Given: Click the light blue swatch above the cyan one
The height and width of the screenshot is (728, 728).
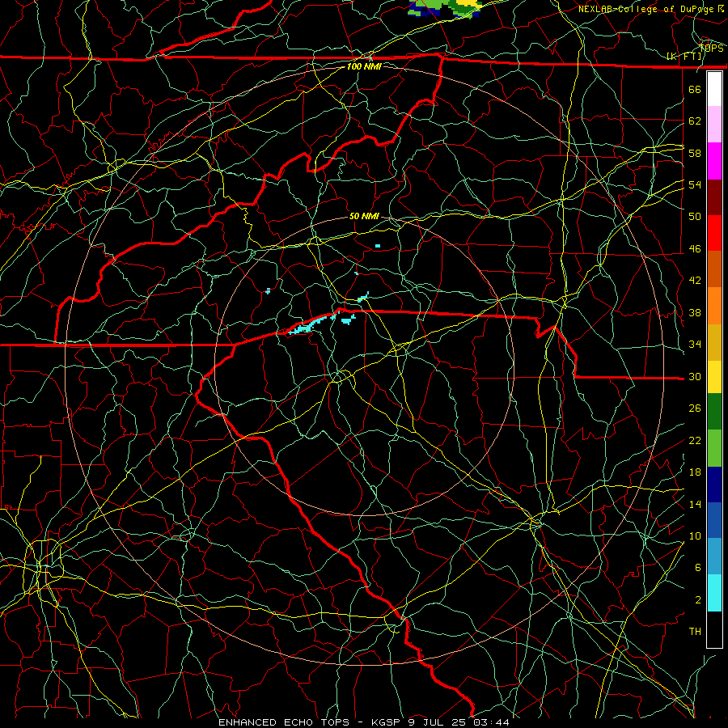Looking at the screenshot, I should (714, 557).
